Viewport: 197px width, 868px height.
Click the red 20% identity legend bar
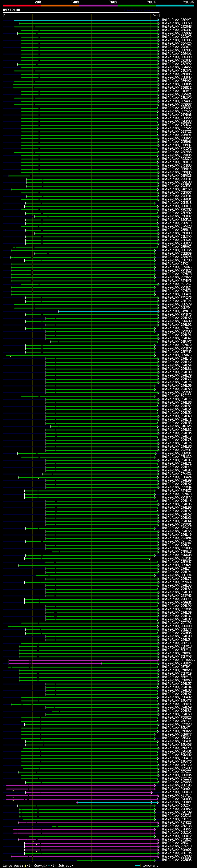tap(22, 6)
